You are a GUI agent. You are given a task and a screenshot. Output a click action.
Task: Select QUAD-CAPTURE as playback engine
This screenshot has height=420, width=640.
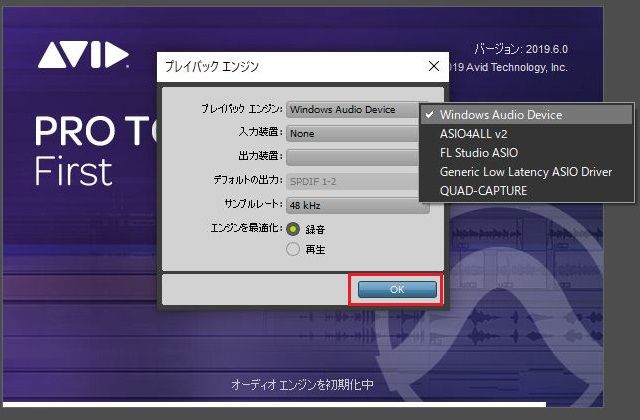point(483,191)
